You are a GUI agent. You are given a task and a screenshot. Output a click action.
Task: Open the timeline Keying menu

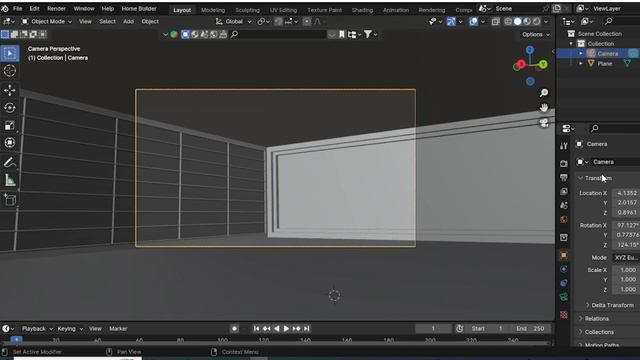coord(70,329)
